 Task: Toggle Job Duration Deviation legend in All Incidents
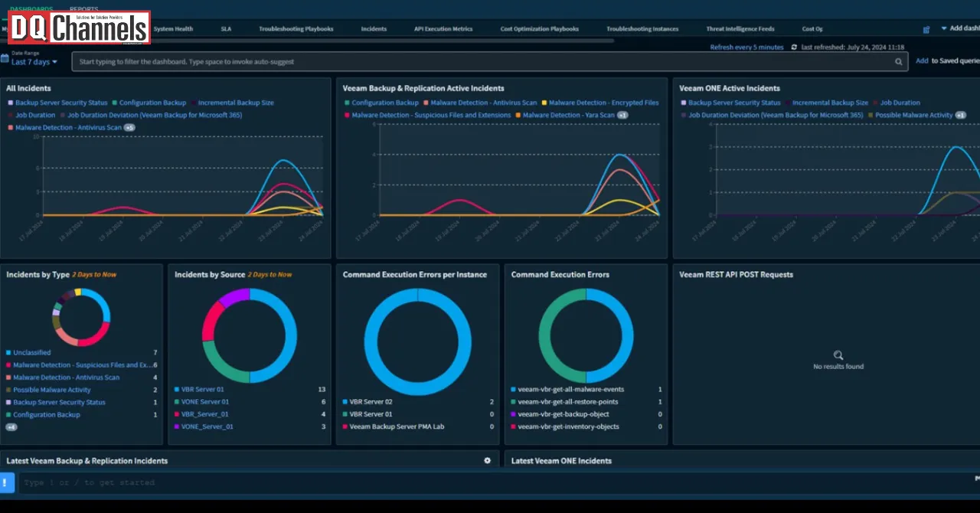pos(151,115)
